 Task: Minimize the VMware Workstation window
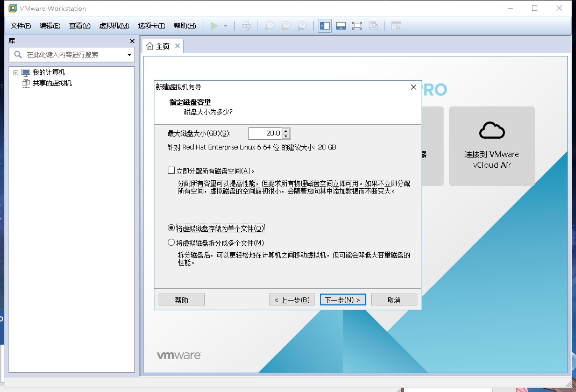[510, 8]
